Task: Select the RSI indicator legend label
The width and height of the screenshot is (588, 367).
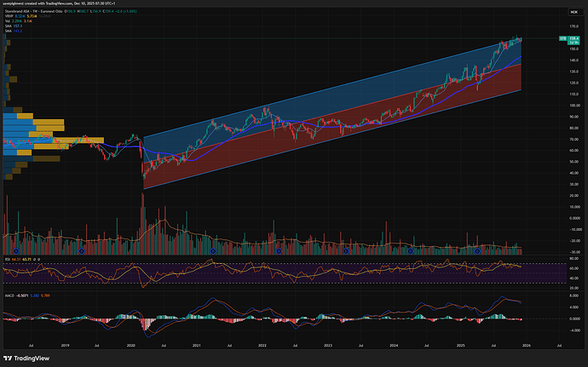Action: (x=7, y=256)
